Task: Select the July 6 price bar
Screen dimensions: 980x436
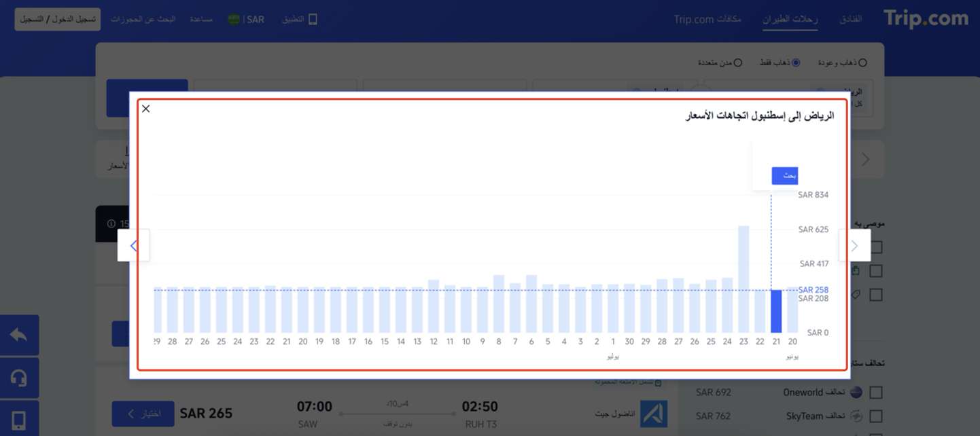Action: (531, 304)
